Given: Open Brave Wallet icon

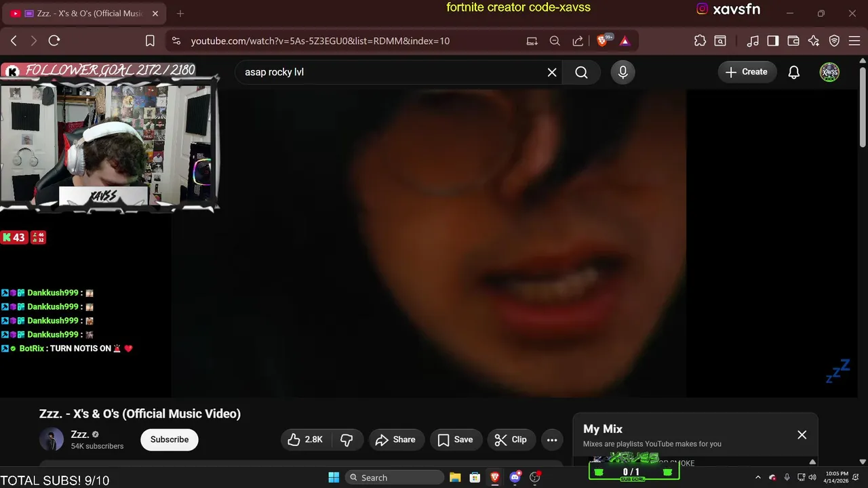Looking at the screenshot, I should click(793, 41).
